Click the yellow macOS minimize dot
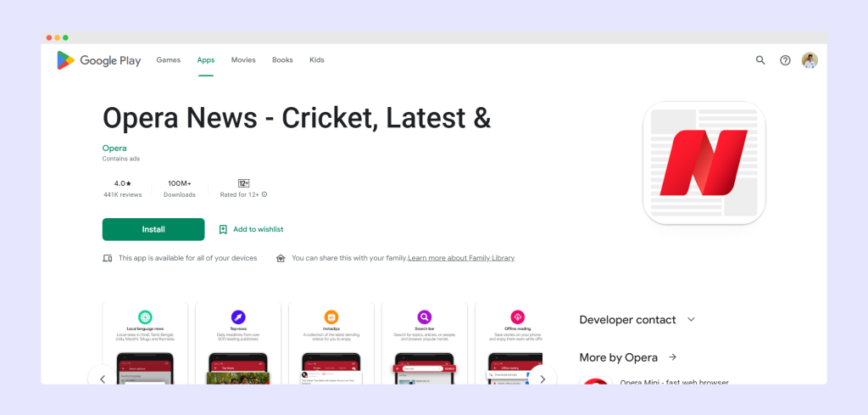Image resolution: width=868 pixels, height=415 pixels. click(x=57, y=37)
